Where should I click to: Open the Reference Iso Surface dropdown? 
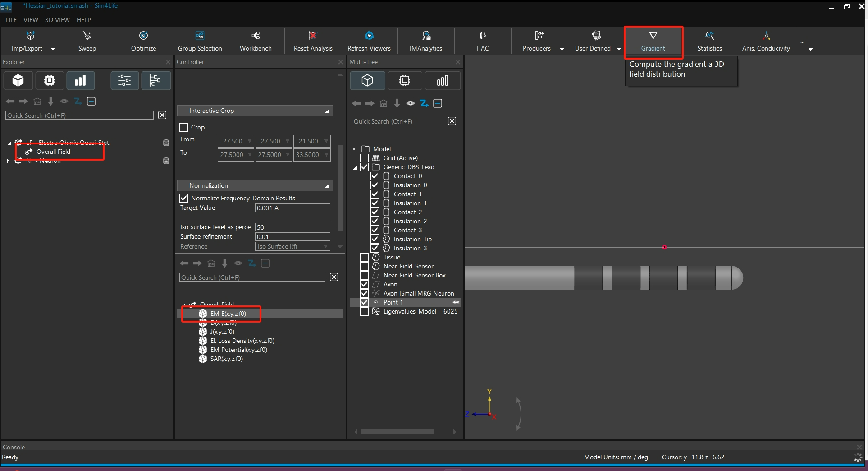[326, 246]
